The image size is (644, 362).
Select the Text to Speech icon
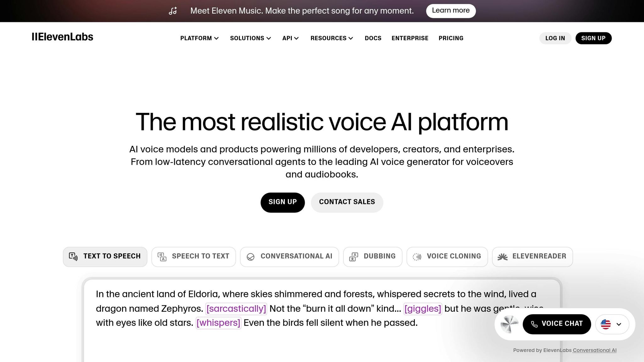point(73,257)
